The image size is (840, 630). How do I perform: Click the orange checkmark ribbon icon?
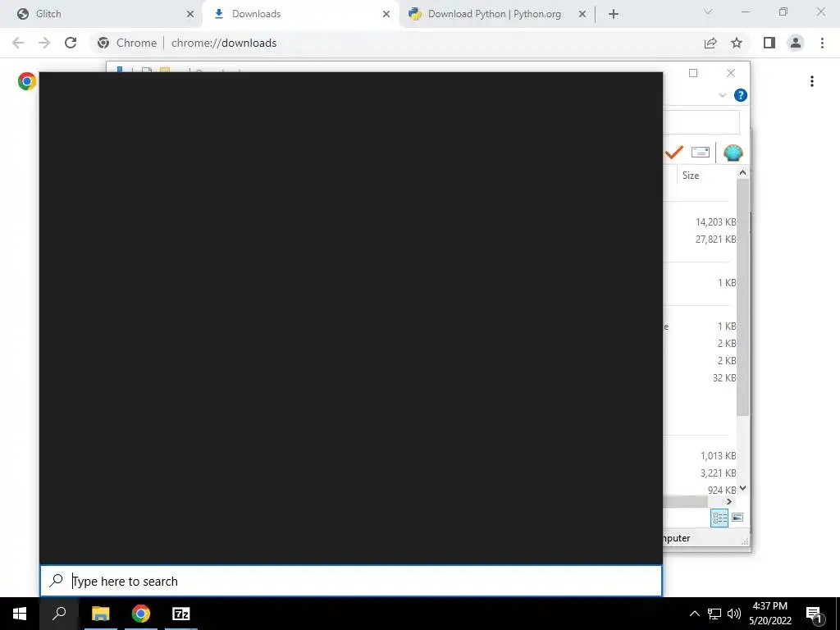(674, 153)
